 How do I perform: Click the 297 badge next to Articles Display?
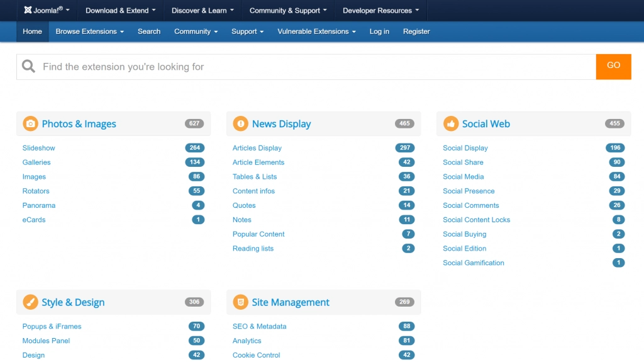click(405, 148)
